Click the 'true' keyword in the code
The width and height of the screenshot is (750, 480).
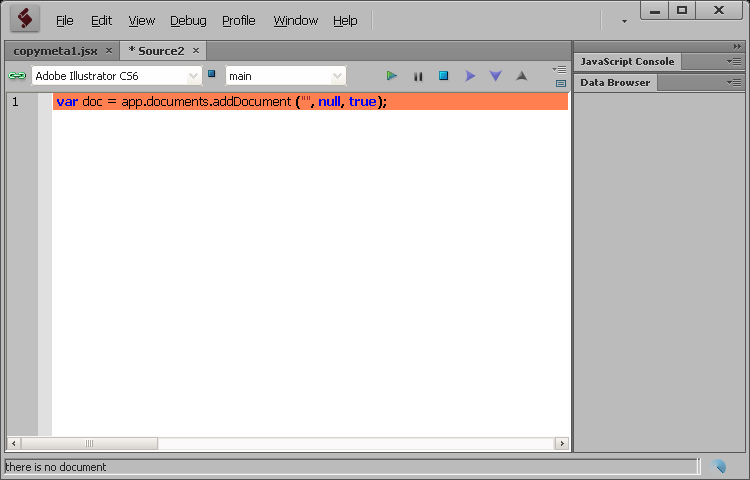[x=362, y=101]
